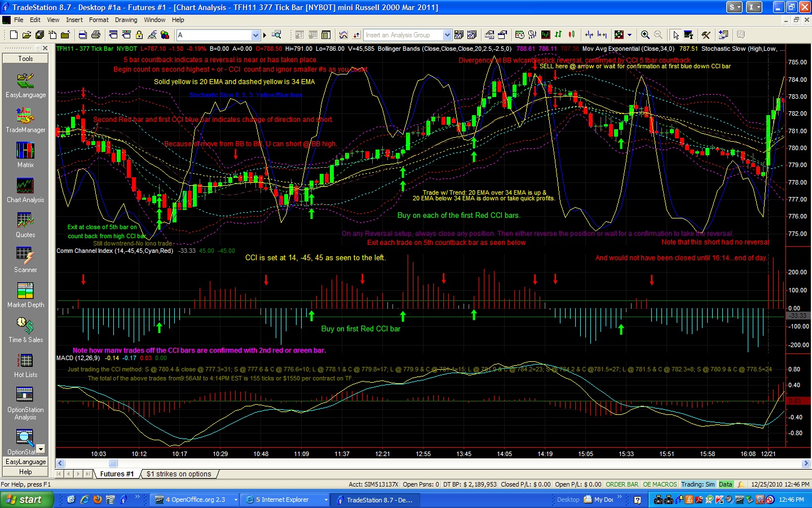Click the My Documents taskbar toolbar

pos(599,500)
